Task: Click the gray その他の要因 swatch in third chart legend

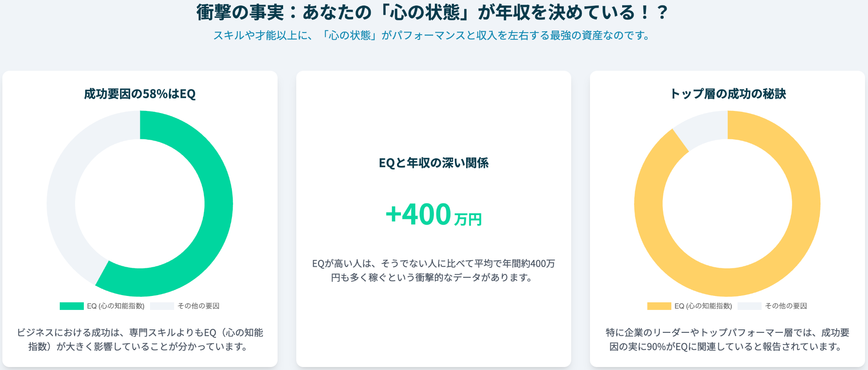Action: [x=749, y=306]
